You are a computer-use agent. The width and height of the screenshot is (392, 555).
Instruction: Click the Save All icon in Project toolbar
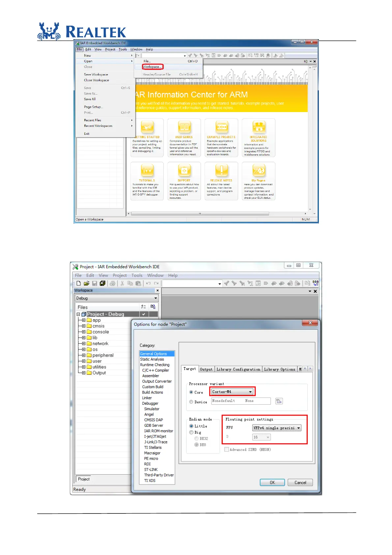102,283
